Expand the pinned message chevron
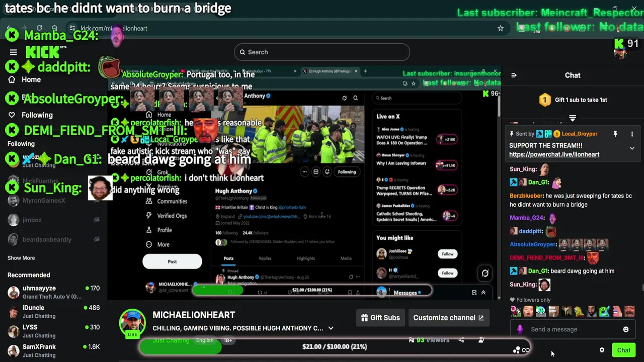The height and width of the screenshot is (362, 644). coord(632,148)
